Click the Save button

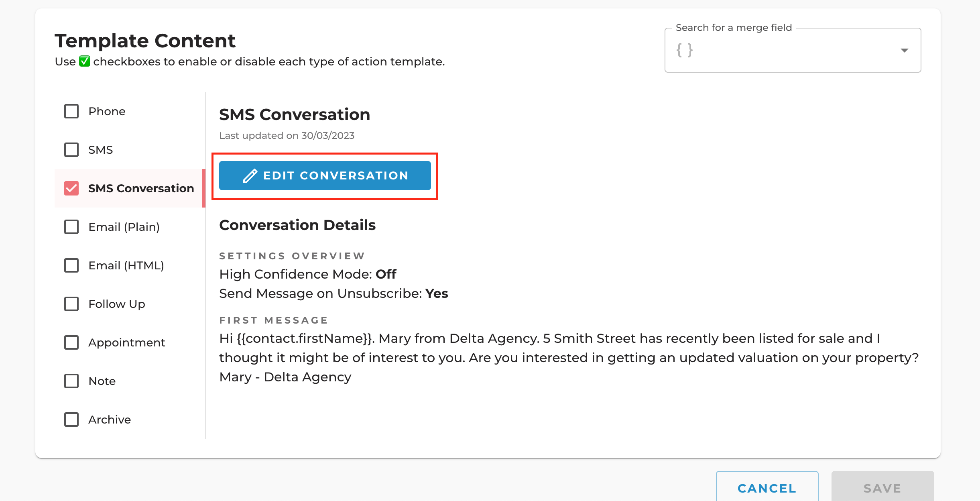click(x=882, y=487)
